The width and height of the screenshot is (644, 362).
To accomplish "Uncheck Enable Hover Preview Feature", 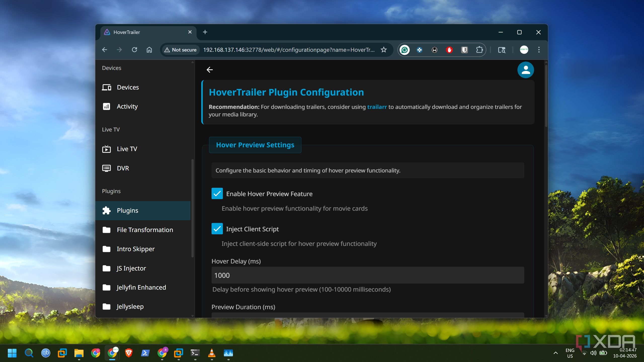I will click(217, 194).
